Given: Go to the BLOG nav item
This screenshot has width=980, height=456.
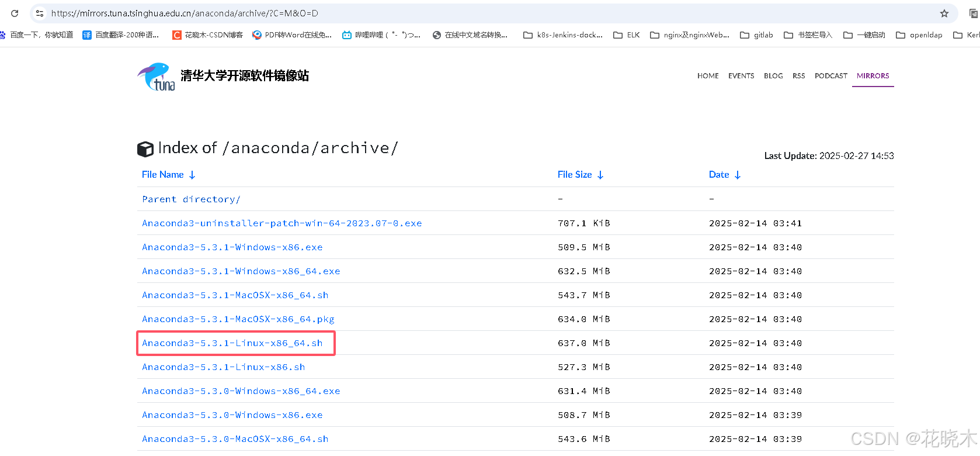Looking at the screenshot, I should coord(773,76).
